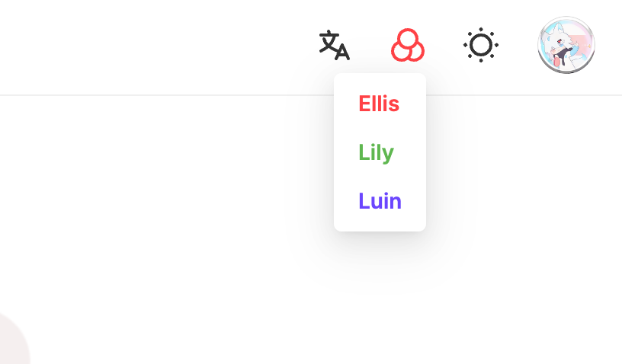This screenshot has width=622, height=364.
Task: Click the anime avatar picture
Action: coord(566,45)
